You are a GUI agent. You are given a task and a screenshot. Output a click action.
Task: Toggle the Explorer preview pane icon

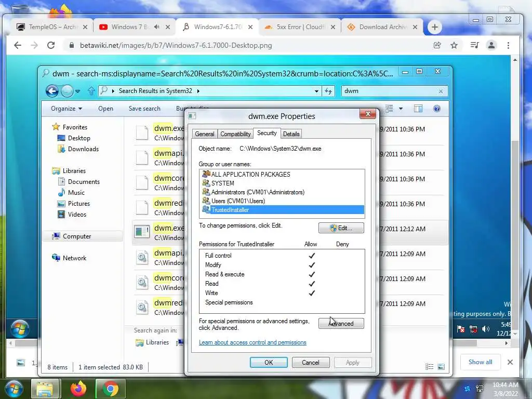(418, 109)
